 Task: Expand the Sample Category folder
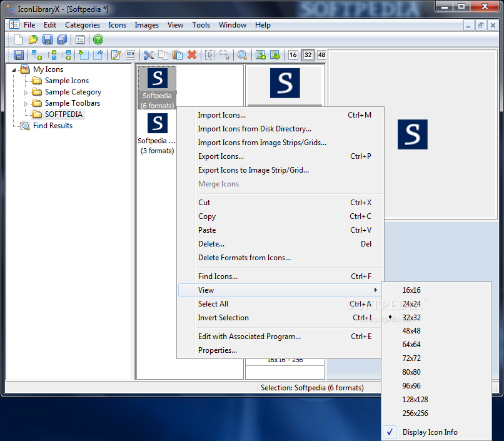[x=26, y=93]
